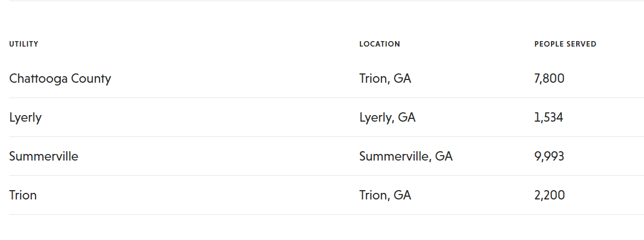Select the 1,534 people served value
This screenshot has height=240, width=644.
tap(549, 117)
